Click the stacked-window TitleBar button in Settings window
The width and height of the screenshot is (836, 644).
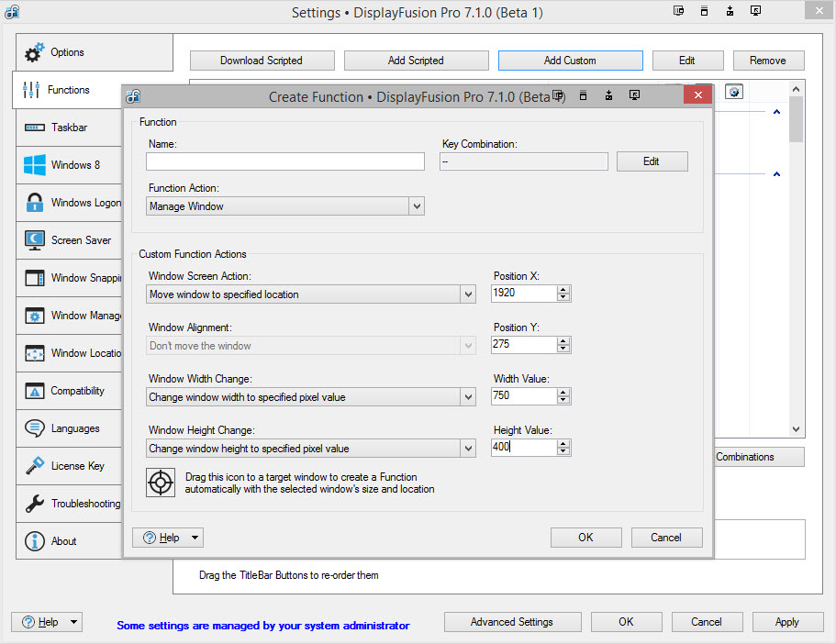[x=704, y=12]
